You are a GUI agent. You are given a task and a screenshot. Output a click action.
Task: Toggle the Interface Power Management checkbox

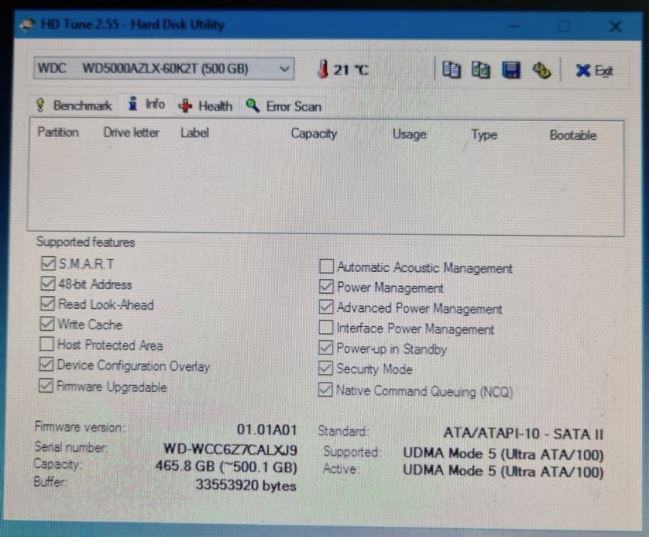pyautogui.click(x=326, y=327)
